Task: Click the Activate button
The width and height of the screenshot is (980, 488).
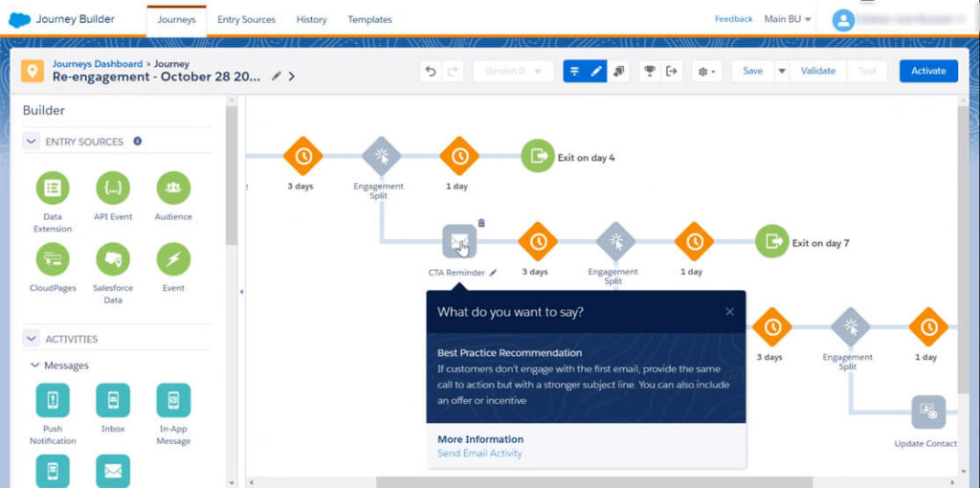Action: pyautogui.click(x=927, y=71)
